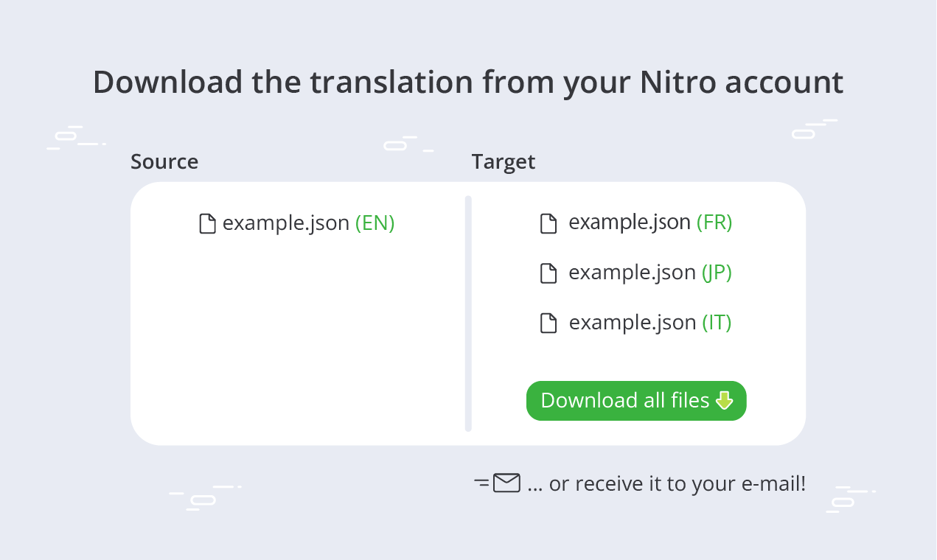This screenshot has height=560, width=937.
Task: Click the 'or receive it to your e-mail' text
Action: [667, 484]
